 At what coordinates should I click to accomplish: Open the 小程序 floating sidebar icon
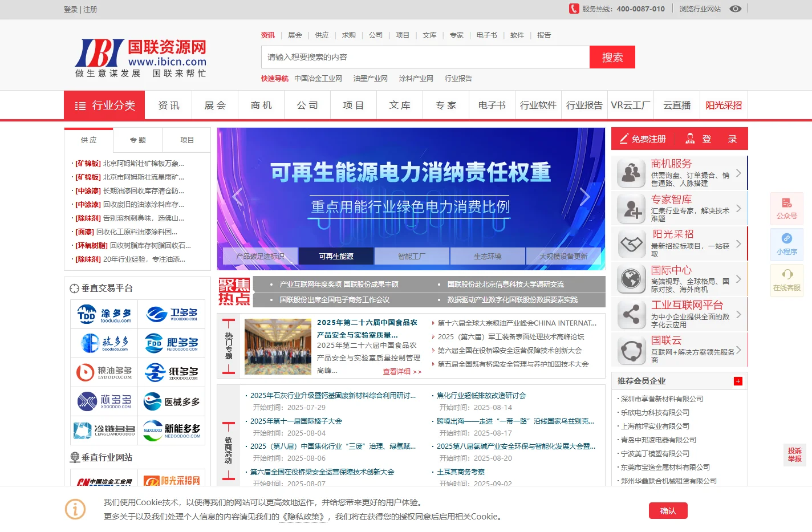pos(787,245)
